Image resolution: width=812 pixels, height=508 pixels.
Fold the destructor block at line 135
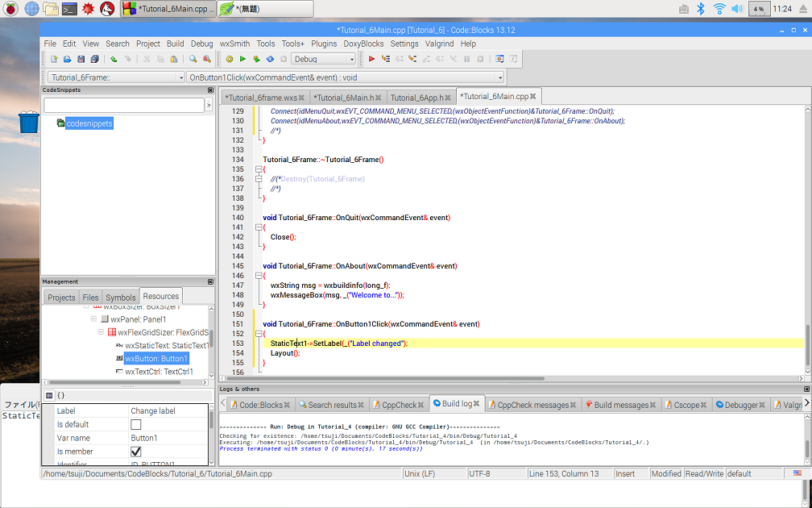pyautogui.click(x=259, y=169)
